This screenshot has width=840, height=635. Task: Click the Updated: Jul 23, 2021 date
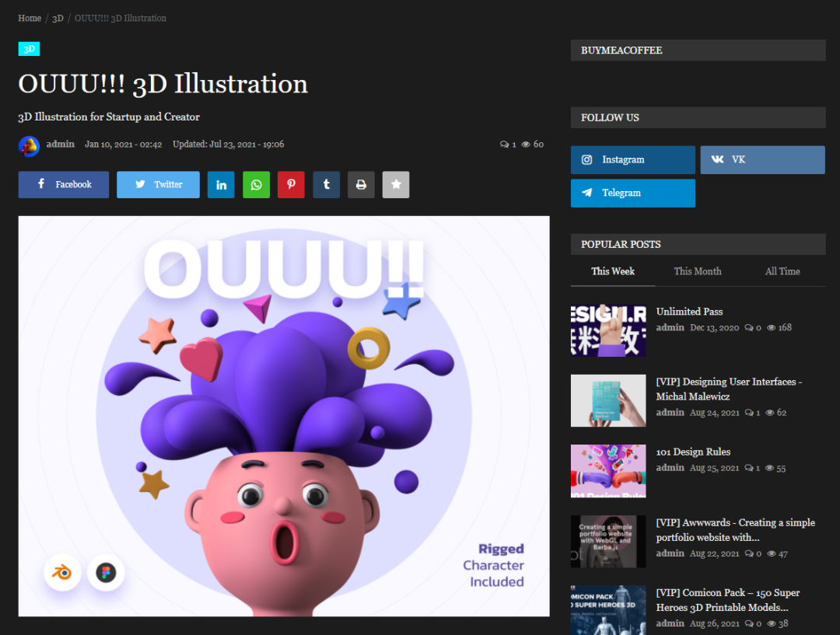click(228, 144)
